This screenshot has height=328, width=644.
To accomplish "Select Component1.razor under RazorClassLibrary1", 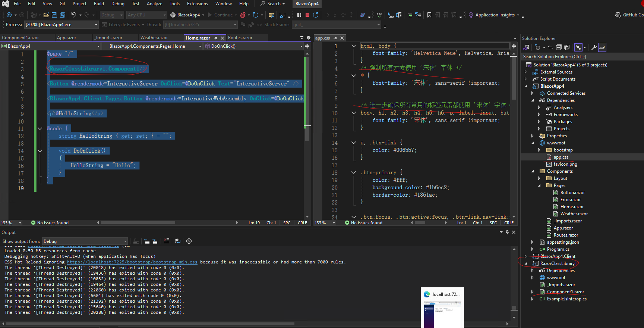I will pyautogui.click(x=565, y=292).
